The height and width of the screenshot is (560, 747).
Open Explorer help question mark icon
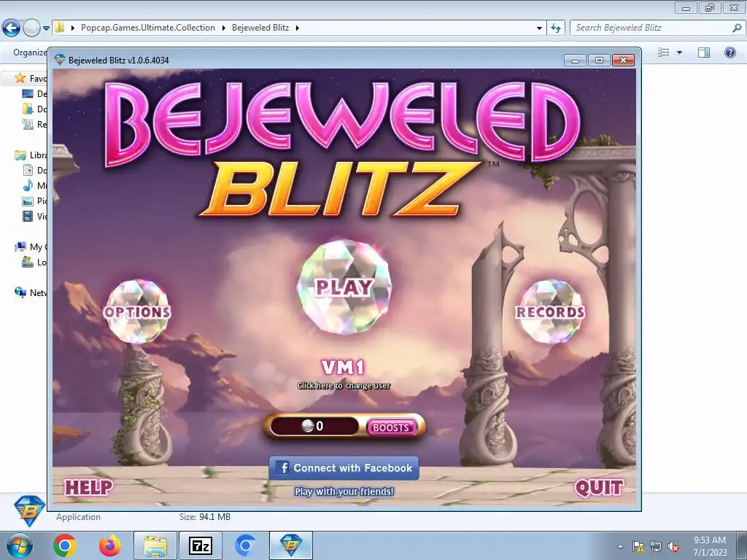pyautogui.click(x=729, y=52)
